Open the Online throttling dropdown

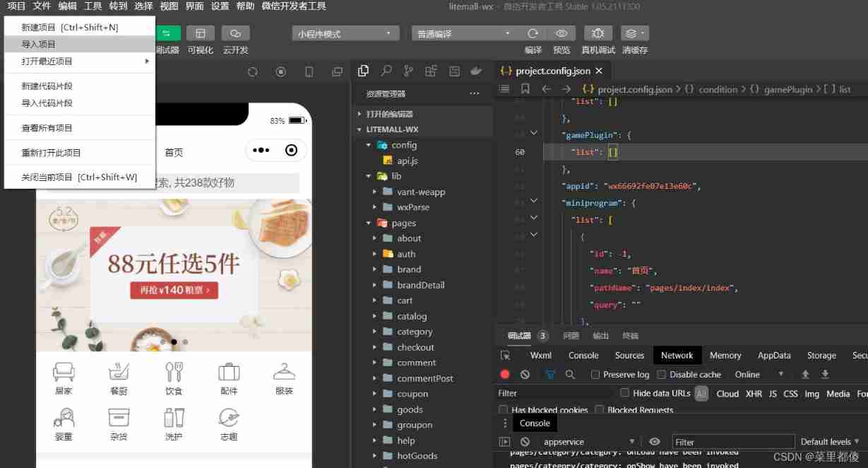click(759, 375)
